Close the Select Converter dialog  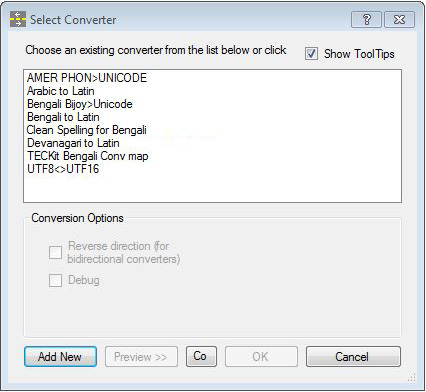pos(399,20)
